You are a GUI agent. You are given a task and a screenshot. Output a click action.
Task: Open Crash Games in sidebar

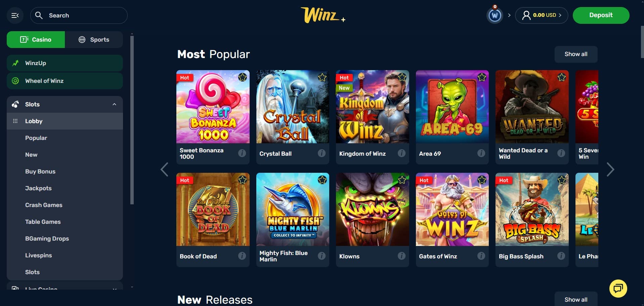click(x=44, y=205)
